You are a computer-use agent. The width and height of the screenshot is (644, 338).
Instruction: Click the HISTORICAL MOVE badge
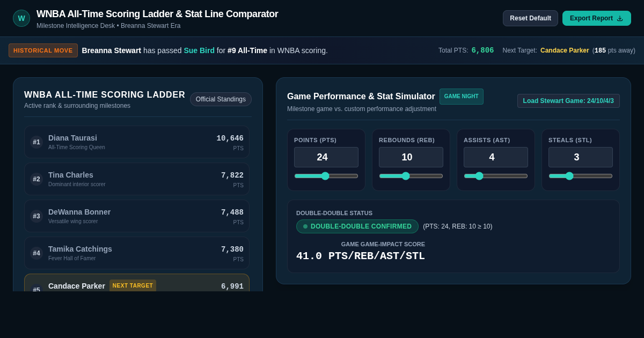tap(43, 50)
